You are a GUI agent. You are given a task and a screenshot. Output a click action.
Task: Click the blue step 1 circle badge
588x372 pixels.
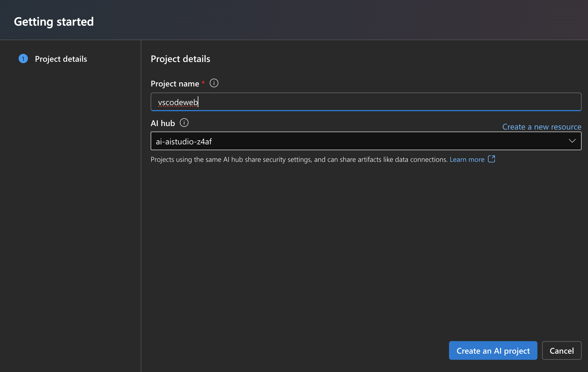click(x=23, y=59)
